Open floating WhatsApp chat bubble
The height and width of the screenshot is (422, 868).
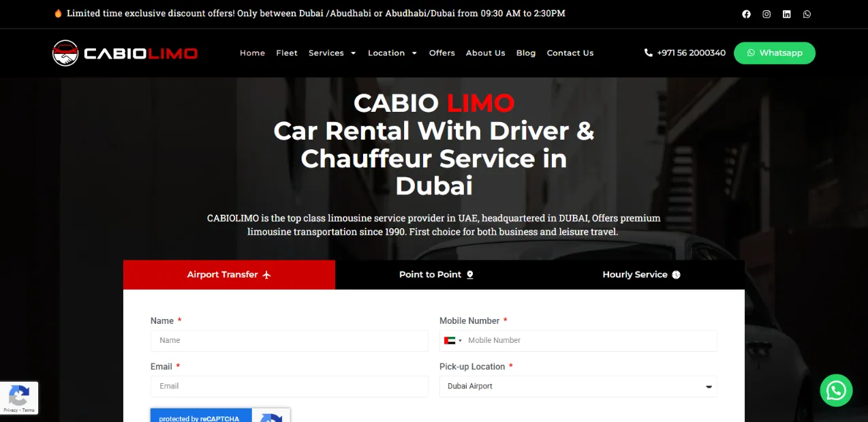(x=836, y=391)
